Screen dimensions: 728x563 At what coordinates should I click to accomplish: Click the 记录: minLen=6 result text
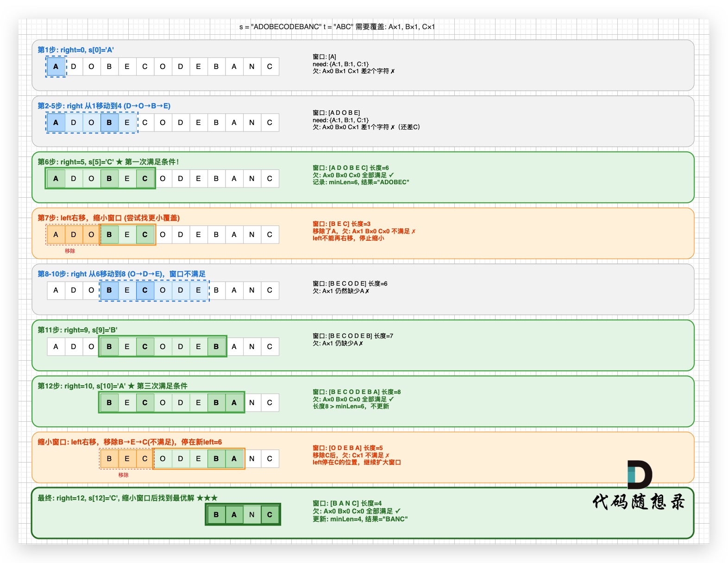tap(360, 182)
